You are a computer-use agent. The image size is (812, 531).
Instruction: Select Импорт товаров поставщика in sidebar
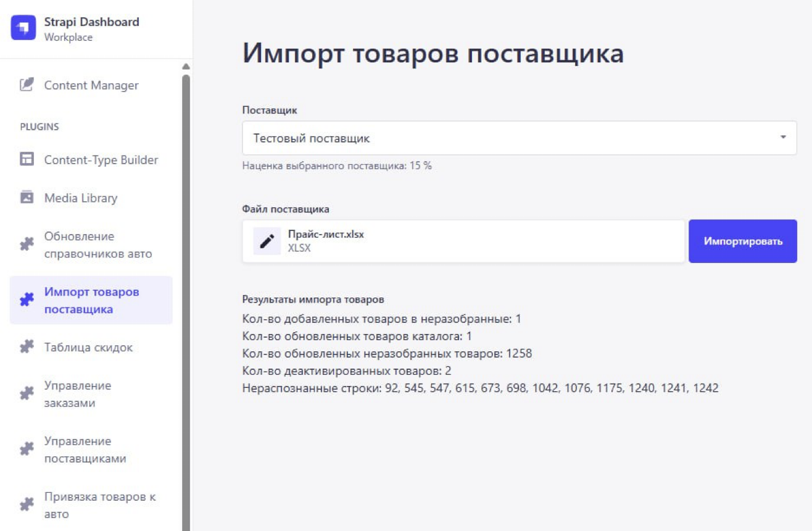tap(91, 301)
